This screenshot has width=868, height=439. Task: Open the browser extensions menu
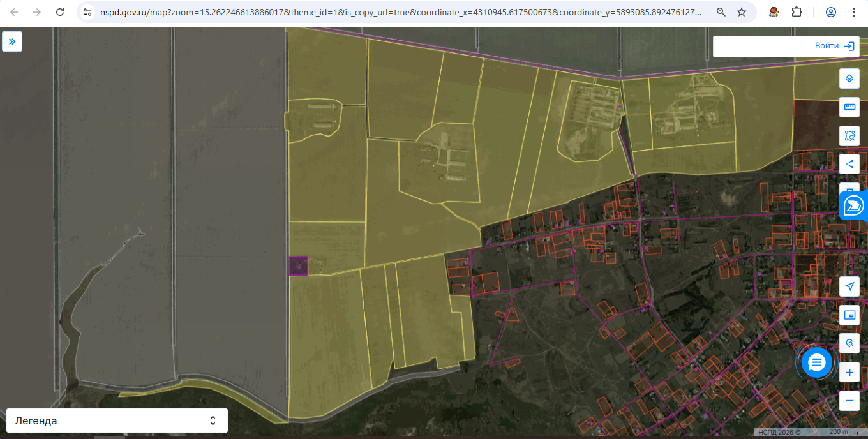tap(797, 12)
